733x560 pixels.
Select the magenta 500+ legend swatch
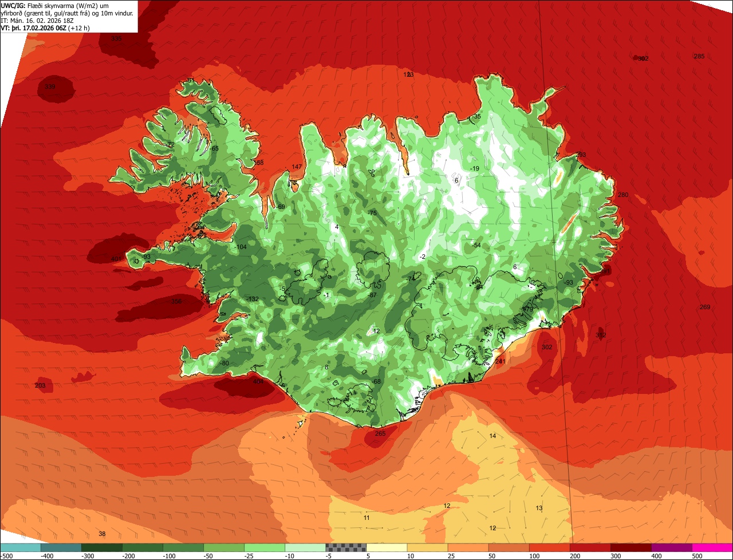coord(712,547)
